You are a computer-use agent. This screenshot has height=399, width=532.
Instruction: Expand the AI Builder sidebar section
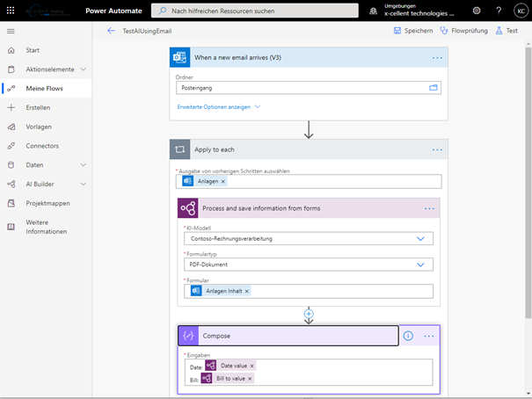pyautogui.click(x=83, y=184)
